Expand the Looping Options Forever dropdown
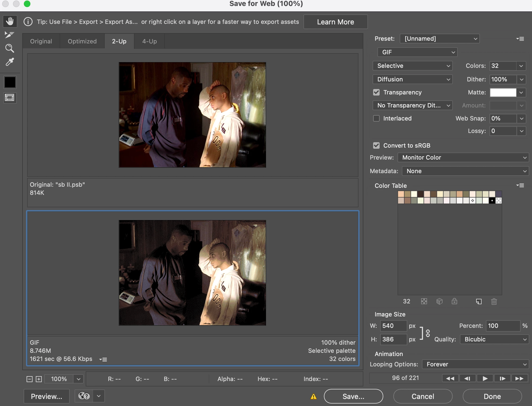 (476, 364)
